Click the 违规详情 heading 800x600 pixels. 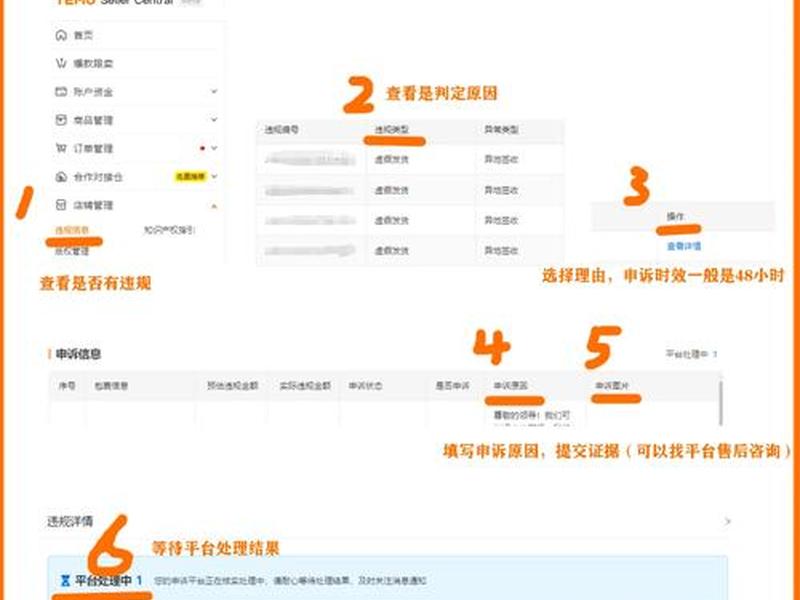point(70,521)
